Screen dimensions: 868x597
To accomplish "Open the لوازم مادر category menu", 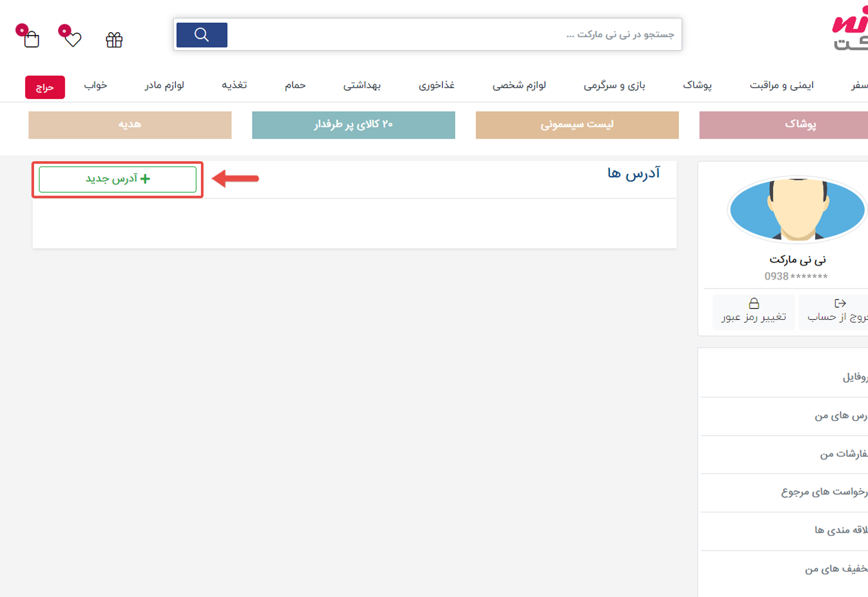I will click(x=164, y=85).
